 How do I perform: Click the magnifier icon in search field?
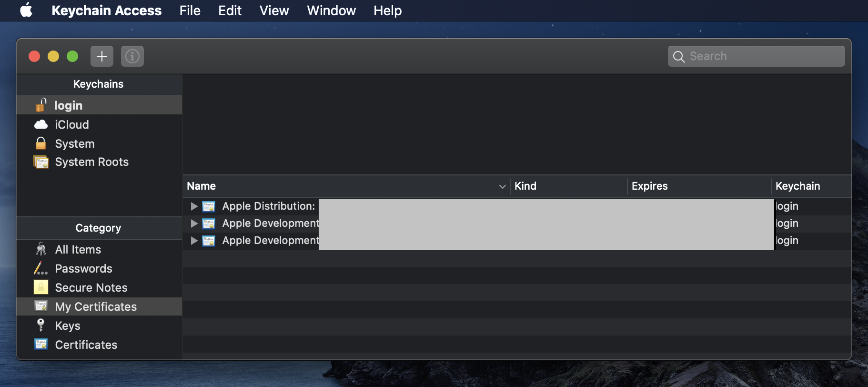(x=679, y=57)
